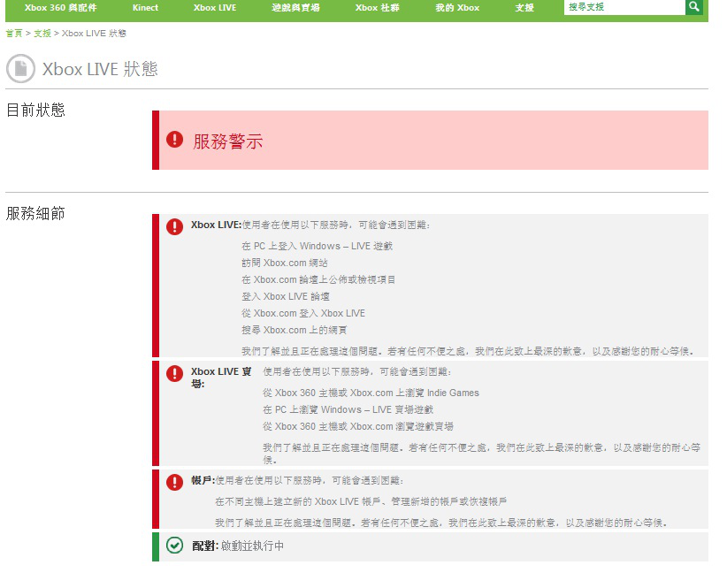This screenshot has height=588, width=727.
Task: Open the 遊戲與賣場 menu
Action: tap(295, 8)
